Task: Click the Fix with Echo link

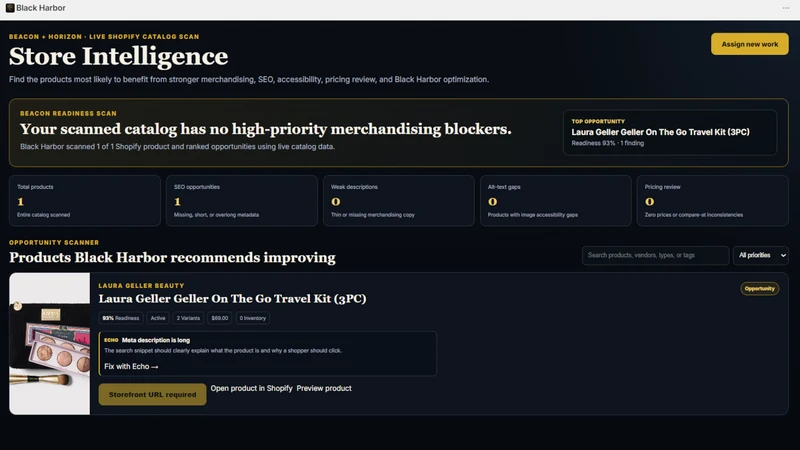Action: [131, 366]
